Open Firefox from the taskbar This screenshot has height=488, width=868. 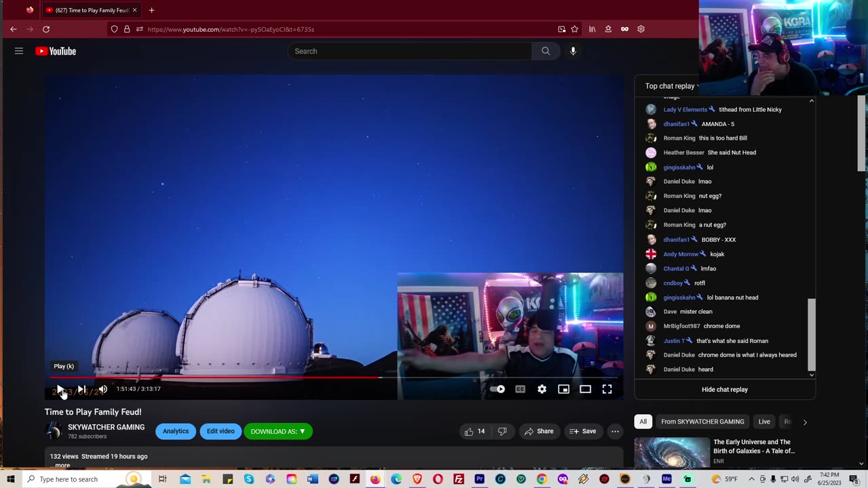tap(375, 479)
